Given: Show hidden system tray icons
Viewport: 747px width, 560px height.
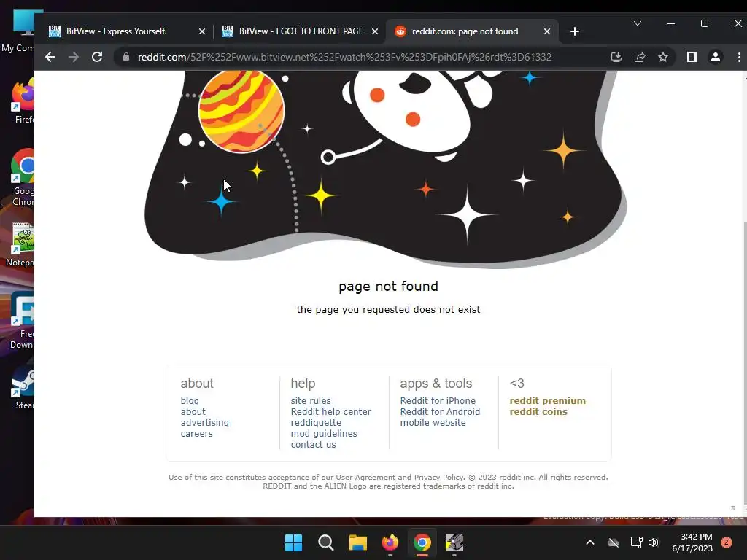Looking at the screenshot, I should 589,542.
